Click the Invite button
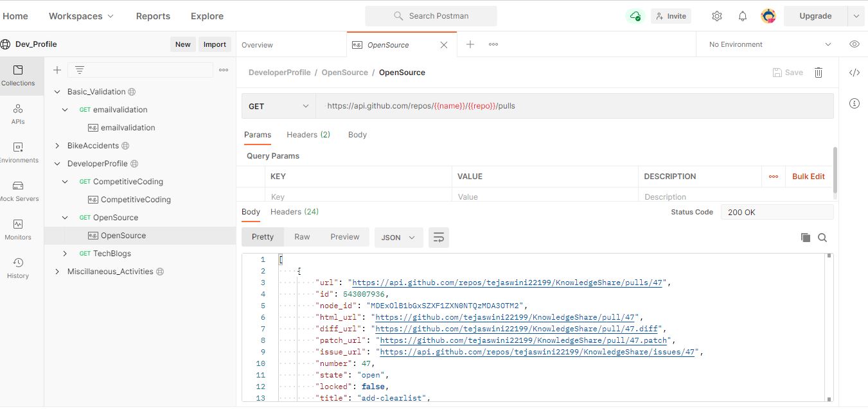The image size is (868, 409). click(x=671, y=16)
